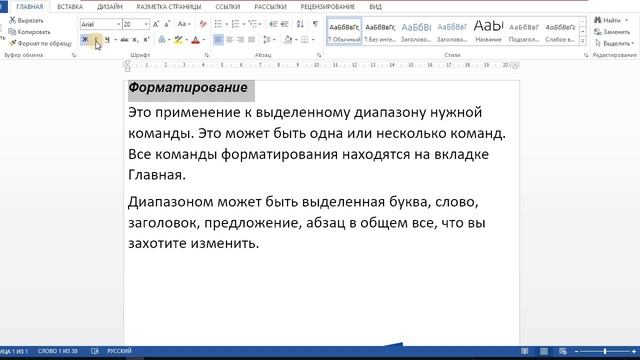Open РАЗМЕТКА СТРАНИЦЫ tab
640x360 pixels.
click(169, 7)
